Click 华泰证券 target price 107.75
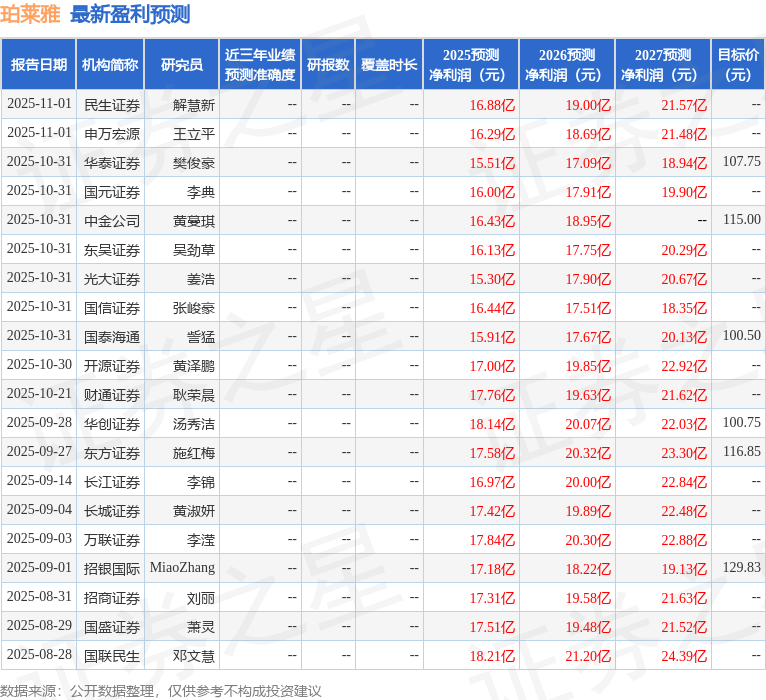 pos(741,162)
